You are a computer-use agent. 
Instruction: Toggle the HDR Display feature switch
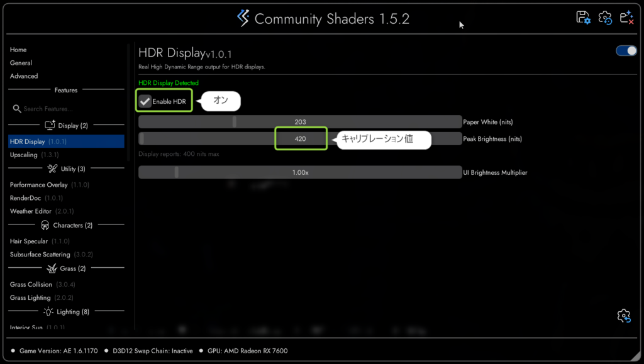click(626, 50)
